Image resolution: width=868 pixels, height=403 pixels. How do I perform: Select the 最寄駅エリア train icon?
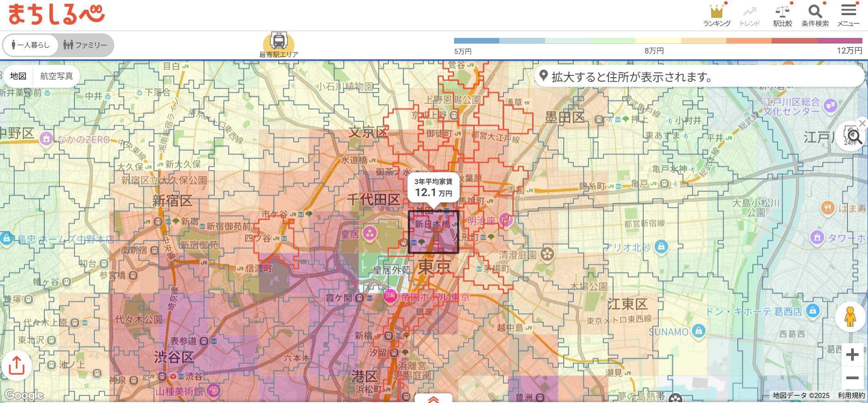279,42
